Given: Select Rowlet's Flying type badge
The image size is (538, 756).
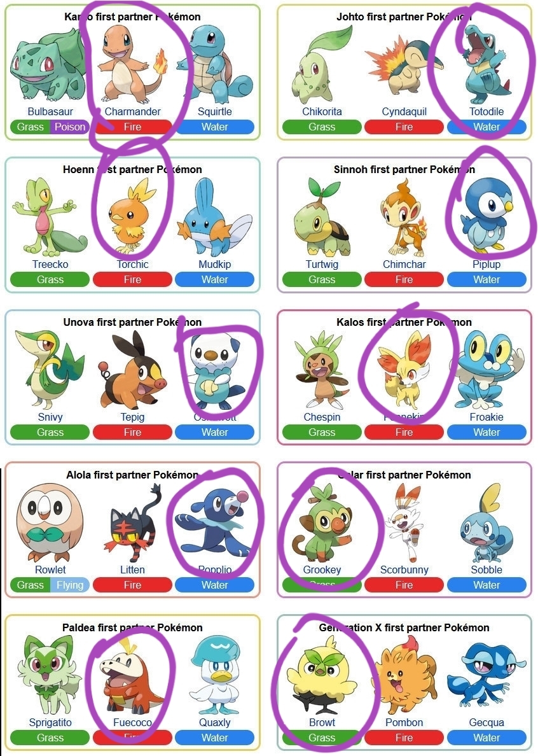Looking at the screenshot, I should point(70,585).
